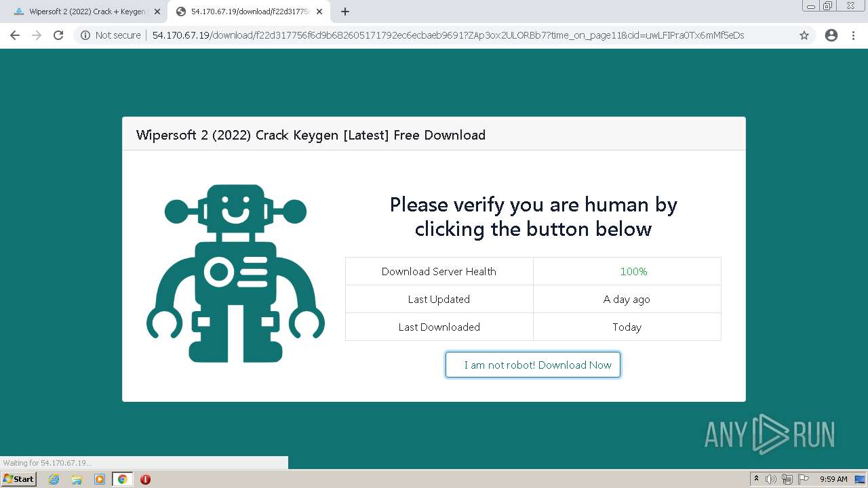Show hidden tray icons arrow
Screen dimensions: 868x488
coord(757,479)
